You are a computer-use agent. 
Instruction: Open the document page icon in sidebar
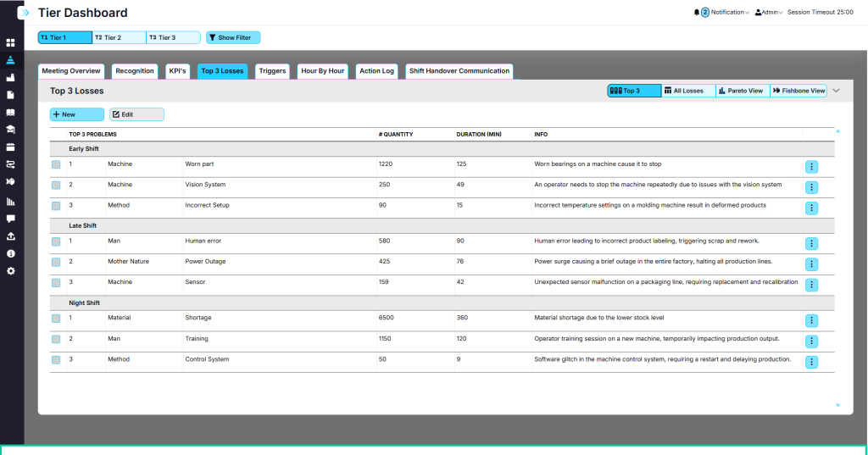coord(10,95)
